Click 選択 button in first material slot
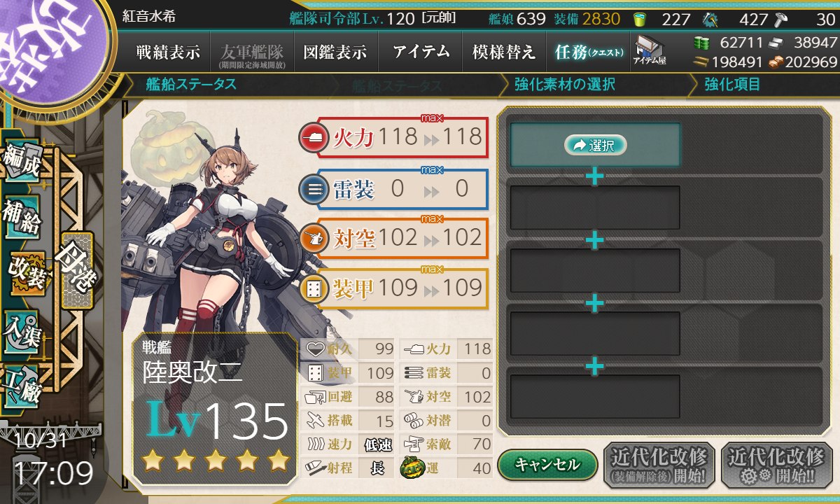The image size is (840, 504). point(595,145)
